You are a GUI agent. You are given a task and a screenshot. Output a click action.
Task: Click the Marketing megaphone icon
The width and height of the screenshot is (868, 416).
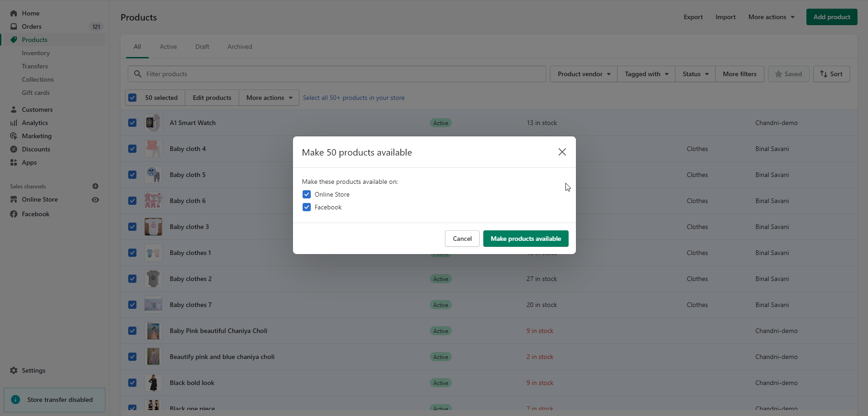(14, 136)
